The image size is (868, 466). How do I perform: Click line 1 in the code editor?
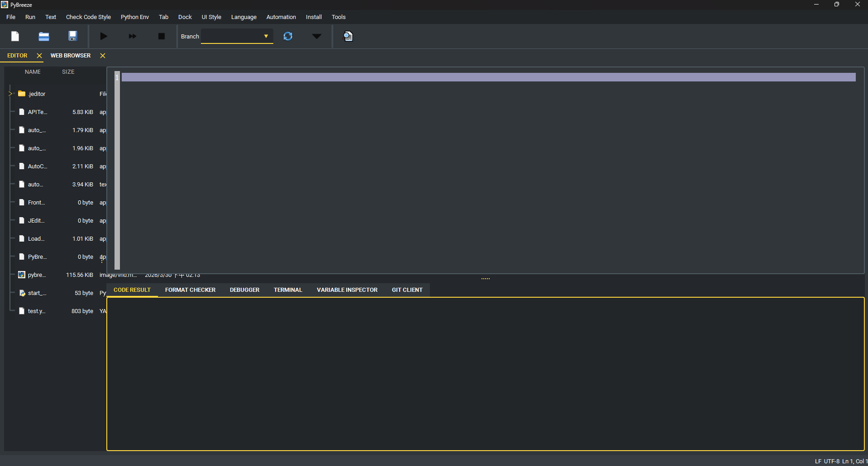click(488, 77)
